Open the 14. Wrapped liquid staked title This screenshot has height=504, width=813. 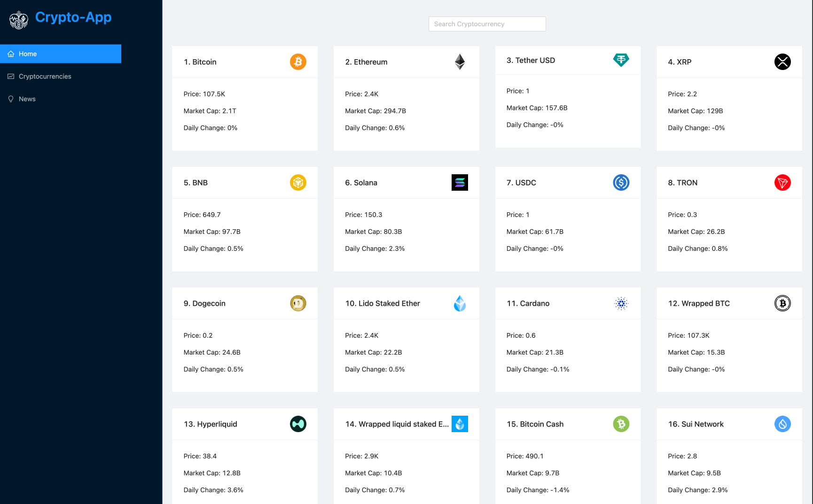click(397, 424)
